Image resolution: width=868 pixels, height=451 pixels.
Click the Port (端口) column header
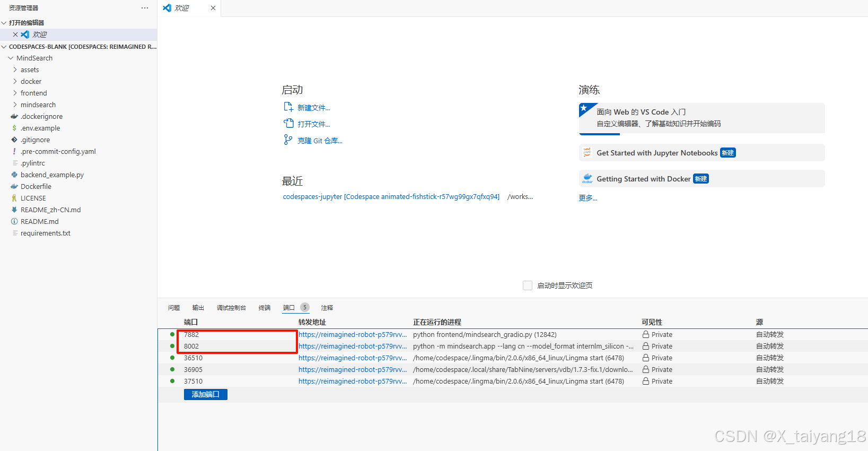191,322
